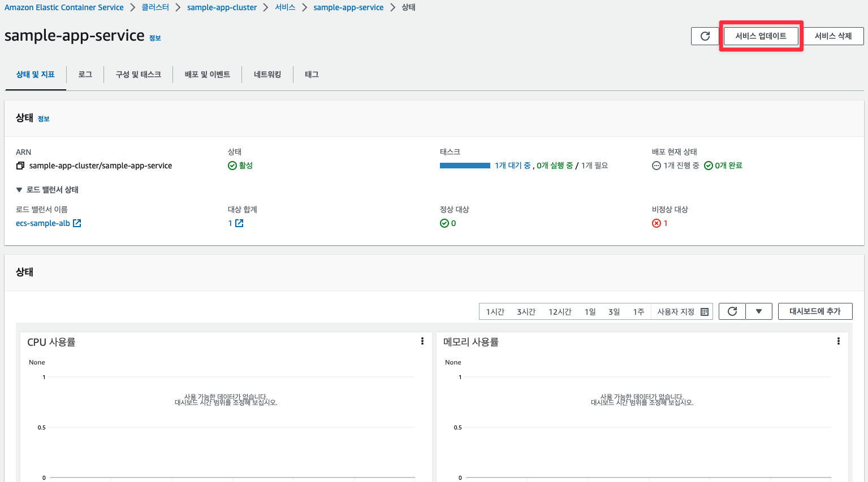Image resolution: width=868 pixels, height=482 pixels.
Task: Click the 1개 진행 중 in-progress status icon
Action: pyautogui.click(x=657, y=166)
